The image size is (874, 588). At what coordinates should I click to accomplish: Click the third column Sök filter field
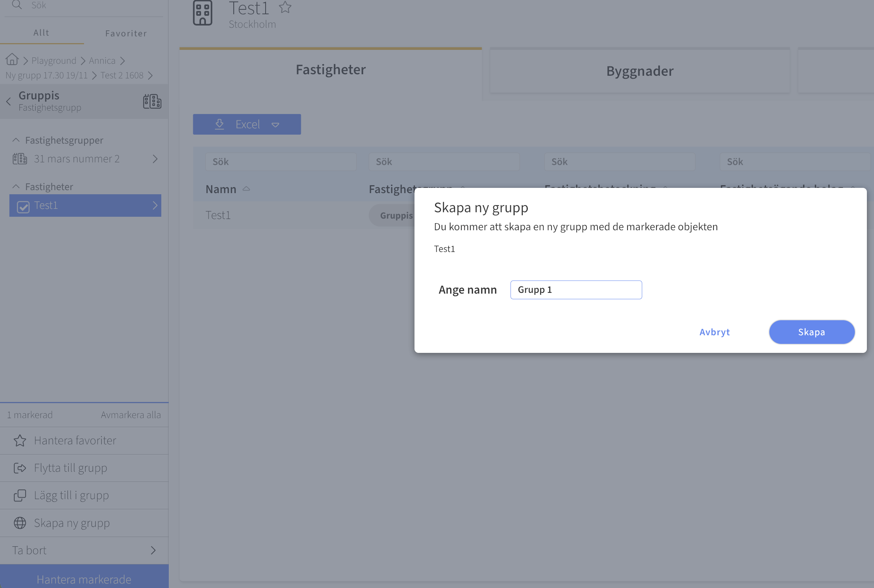[620, 162]
